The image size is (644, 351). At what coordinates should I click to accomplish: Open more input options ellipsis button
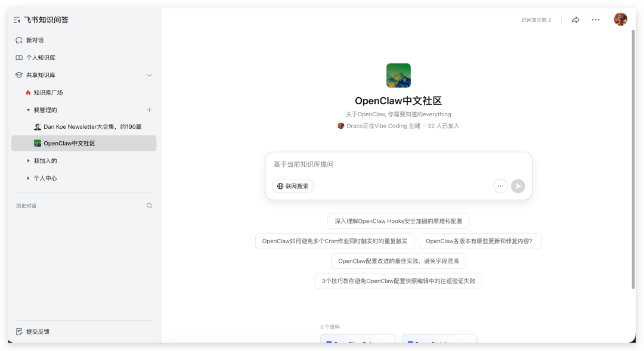click(500, 186)
